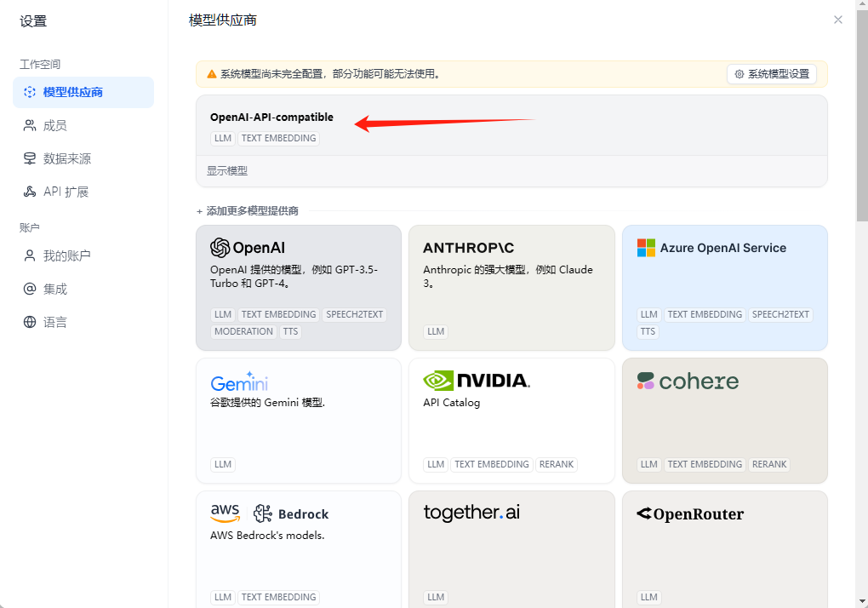Click the Azure Microsoft four-square logo
The width and height of the screenshot is (868, 608).
(646, 248)
